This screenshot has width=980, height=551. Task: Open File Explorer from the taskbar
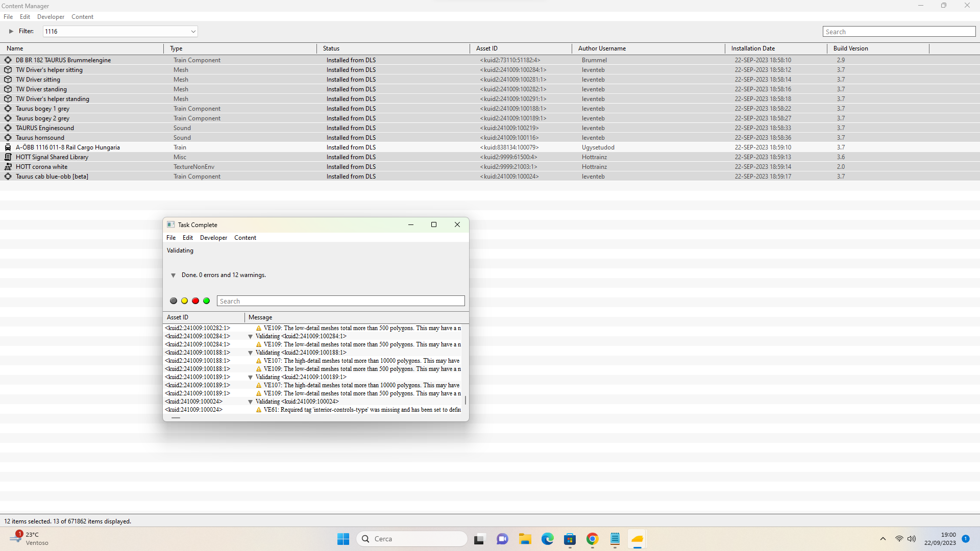tap(525, 539)
